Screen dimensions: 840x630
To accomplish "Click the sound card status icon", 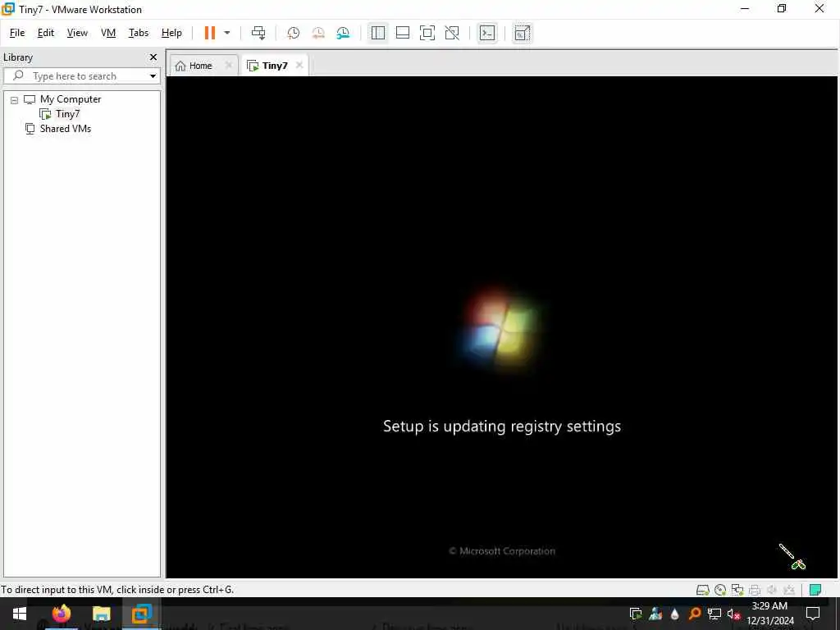I will (x=771, y=590).
